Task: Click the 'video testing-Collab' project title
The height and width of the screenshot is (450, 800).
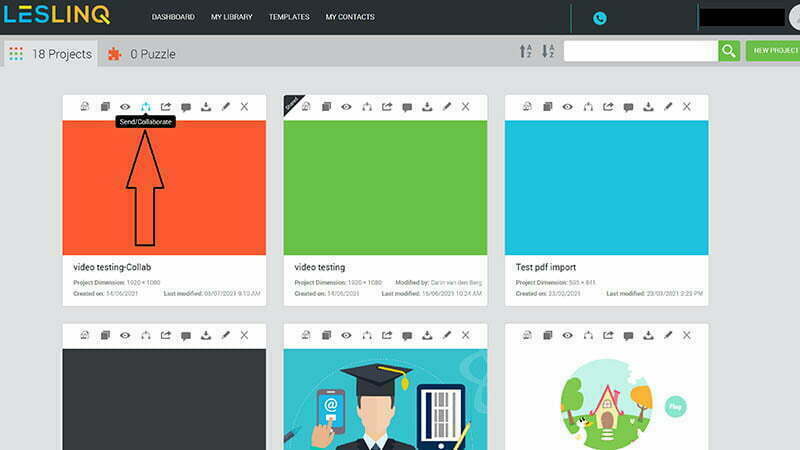Action: click(x=112, y=267)
